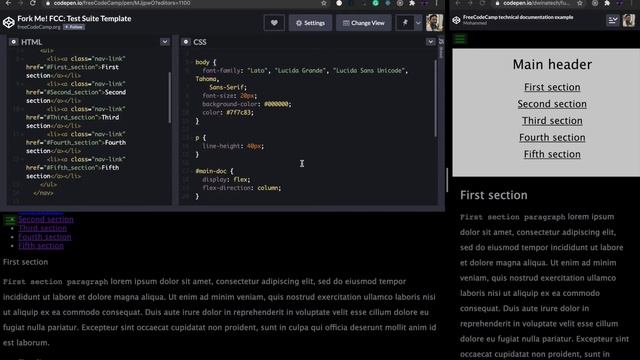Click the green tests hamburger icon in left preview
This screenshot has height=360, width=640.
click(10, 220)
